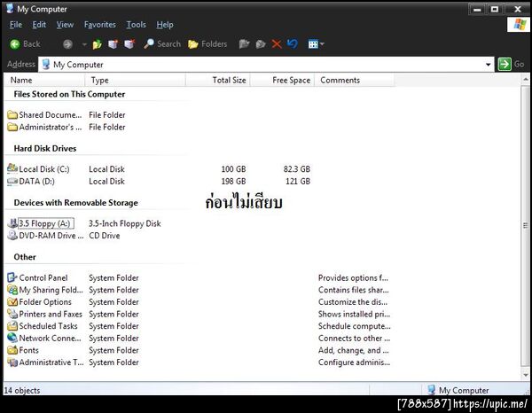Click the 'Hard Disk Drives' group header
Image resolution: width=532 pixels, height=413 pixels.
click(x=45, y=149)
